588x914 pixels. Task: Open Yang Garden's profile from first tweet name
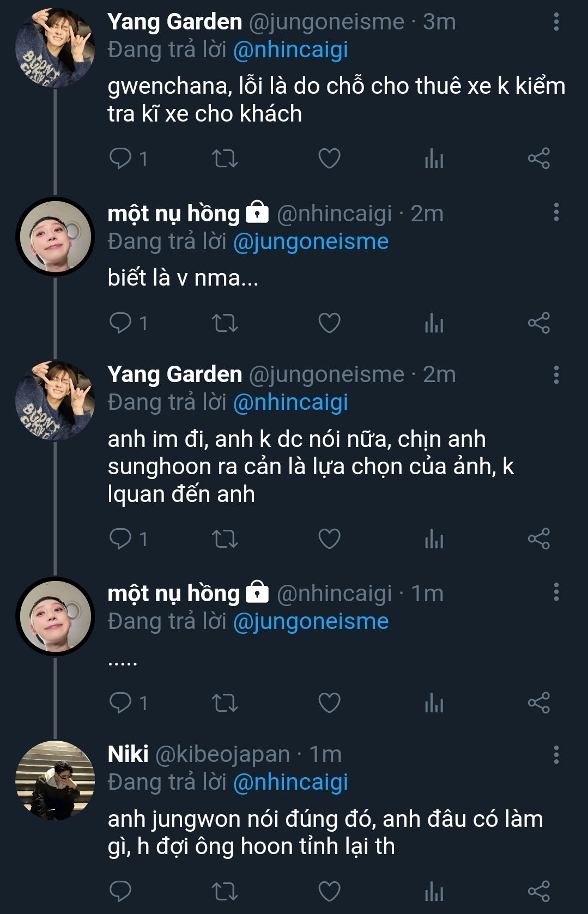175,22
